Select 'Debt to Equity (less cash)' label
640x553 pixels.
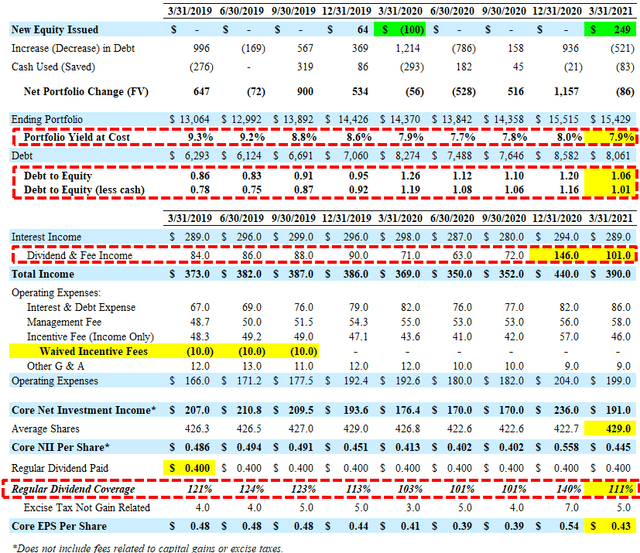84,190
